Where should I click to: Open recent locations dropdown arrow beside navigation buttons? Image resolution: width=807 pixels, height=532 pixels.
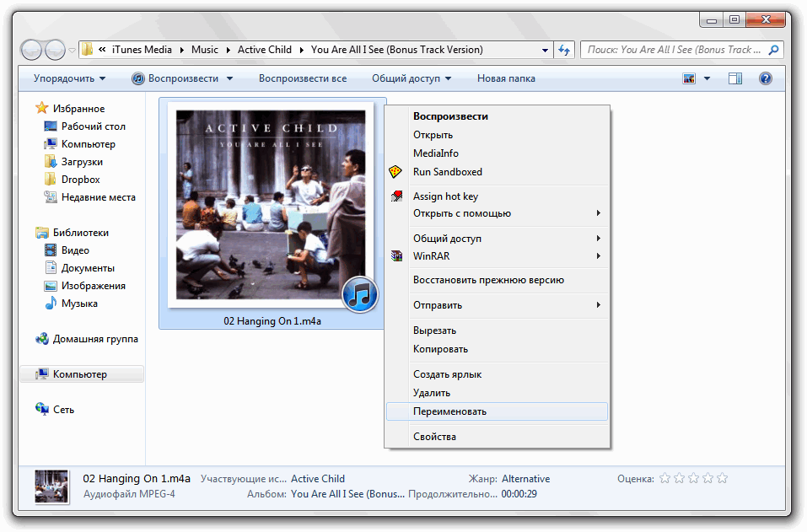(x=72, y=51)
